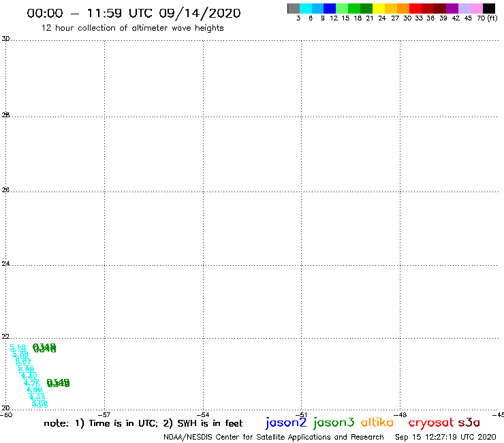Select the pure blue swatch in the legend
This screenshot has width=504, height=443.
pos(330,8)
